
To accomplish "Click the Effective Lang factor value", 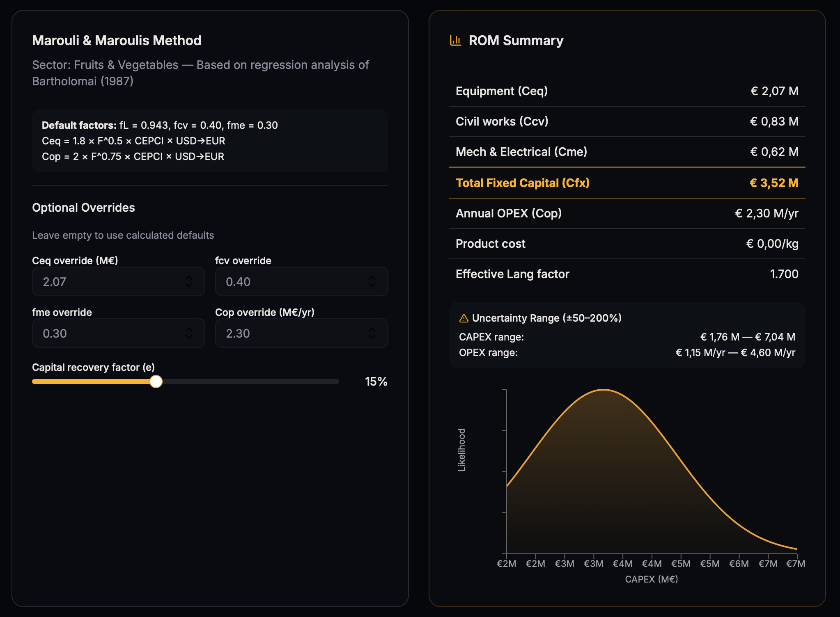I will tap(784, 274).
